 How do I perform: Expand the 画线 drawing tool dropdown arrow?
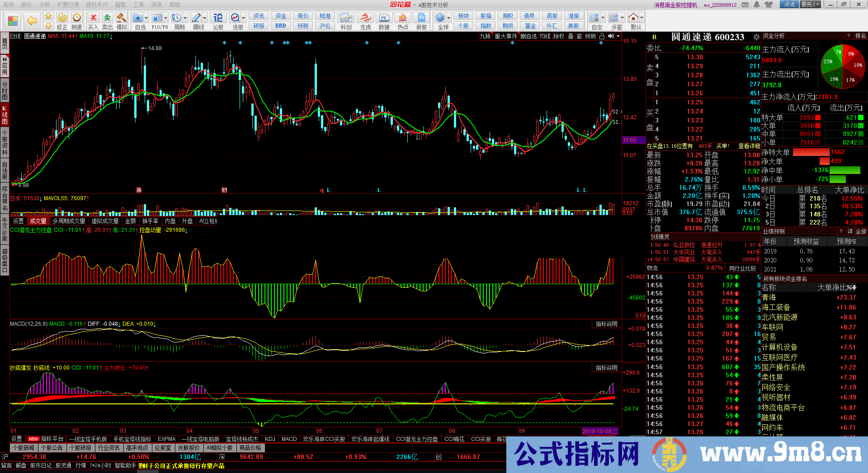click(x=205, y=18)
